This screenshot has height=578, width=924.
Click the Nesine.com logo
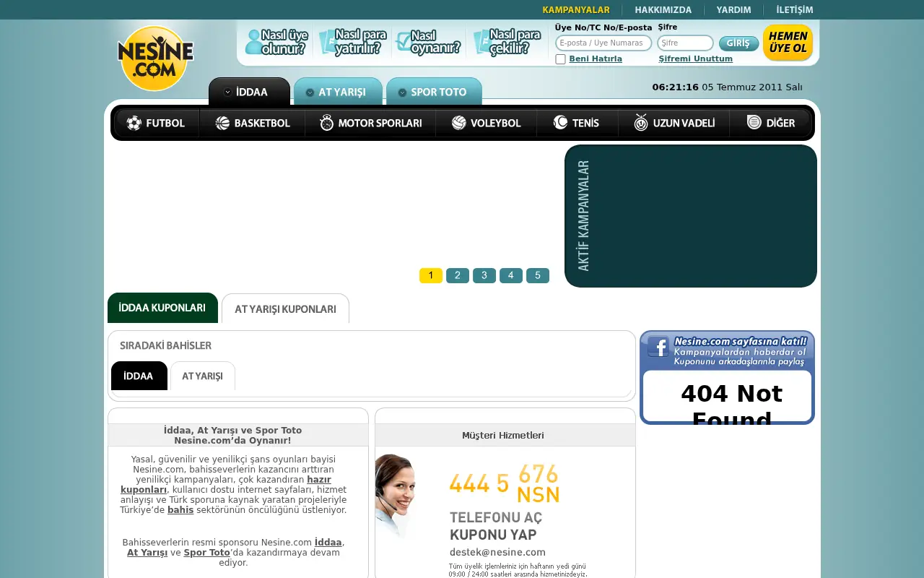[156, 59]
